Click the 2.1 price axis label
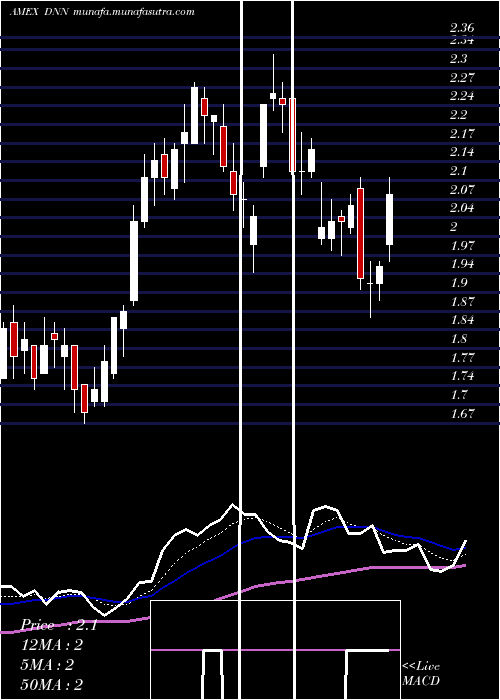 [458, 170]
